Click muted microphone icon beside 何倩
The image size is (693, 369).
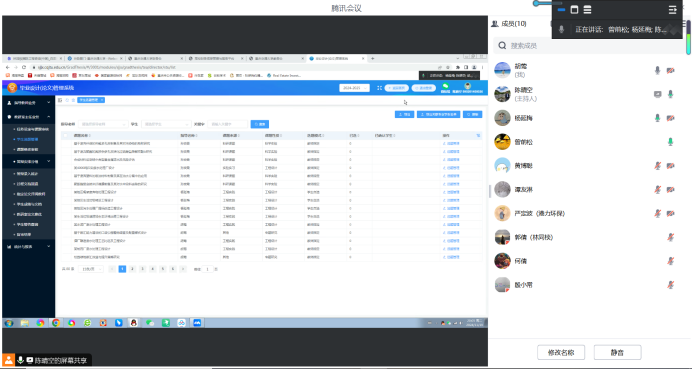[670, 261]
